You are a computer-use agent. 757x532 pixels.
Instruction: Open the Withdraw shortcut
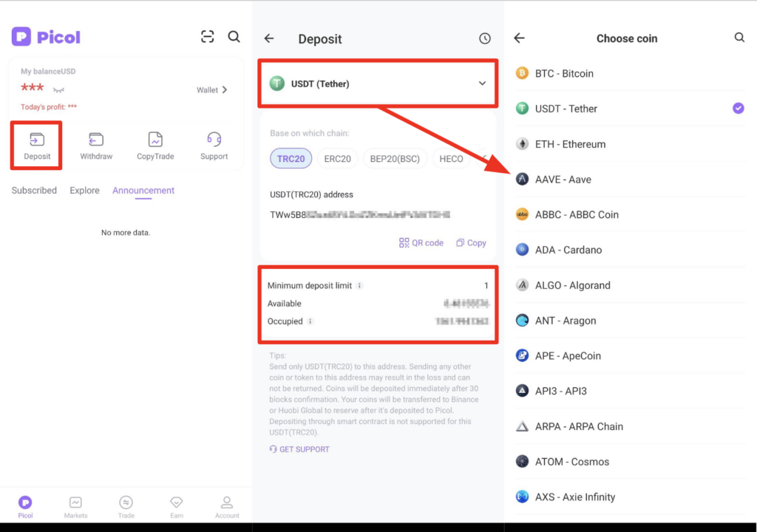(x=96, y=146)
